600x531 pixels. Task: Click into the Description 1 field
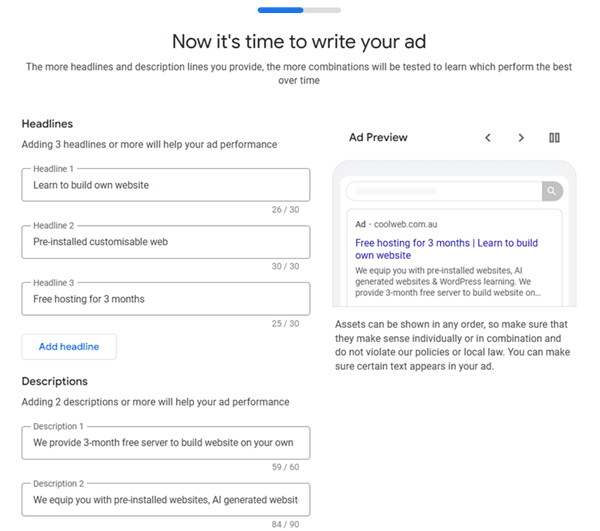point(166,442)
